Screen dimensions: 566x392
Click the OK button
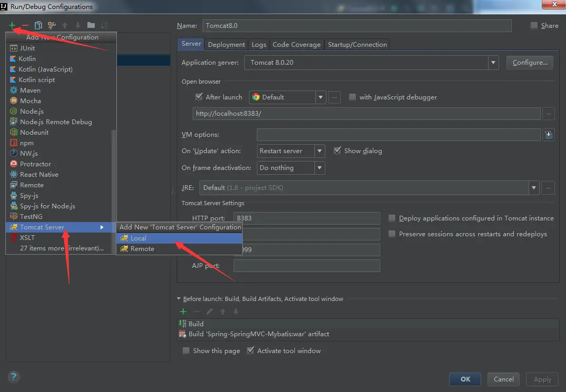(465, 379)
